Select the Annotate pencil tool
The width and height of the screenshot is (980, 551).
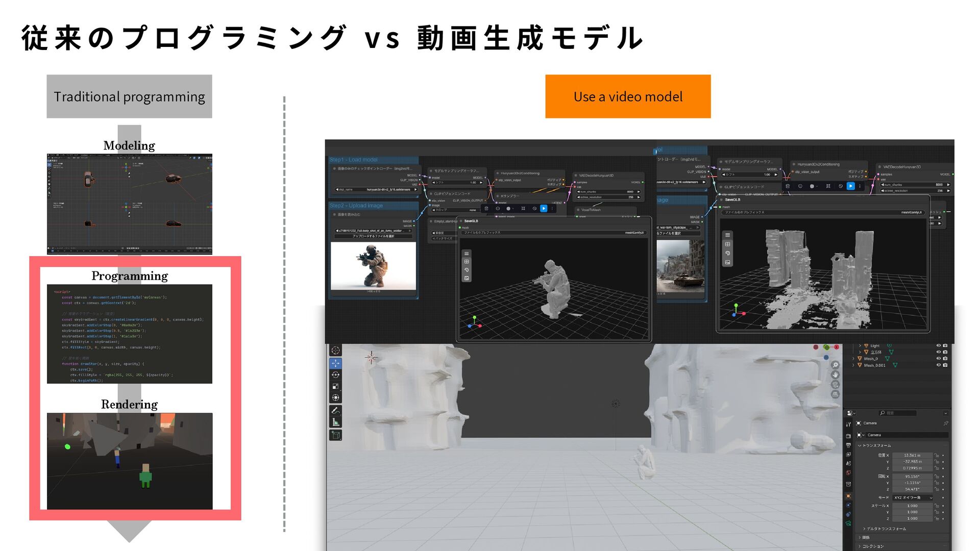(335, 410)
